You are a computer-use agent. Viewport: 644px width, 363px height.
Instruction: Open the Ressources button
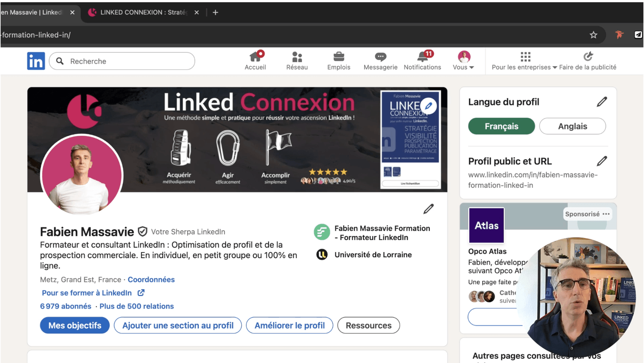368,325
